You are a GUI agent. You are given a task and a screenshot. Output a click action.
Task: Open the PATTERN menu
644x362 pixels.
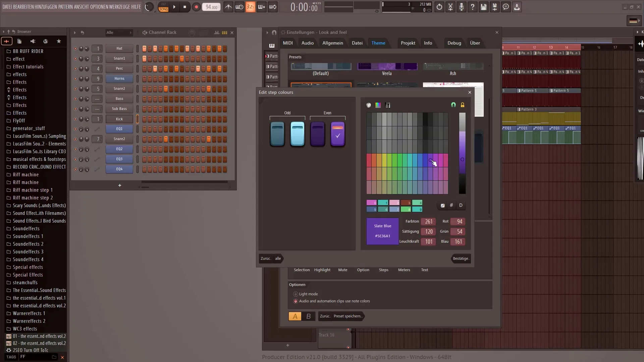(65, 7)
